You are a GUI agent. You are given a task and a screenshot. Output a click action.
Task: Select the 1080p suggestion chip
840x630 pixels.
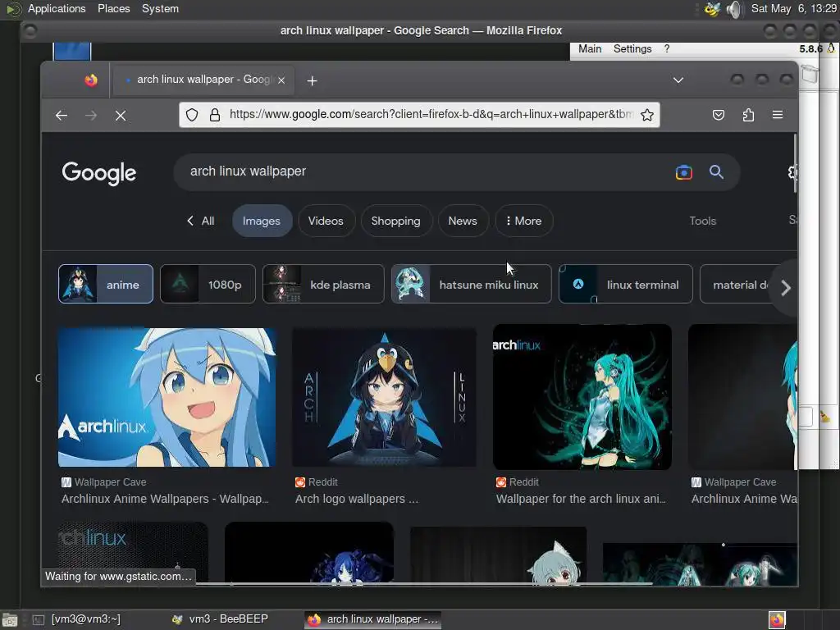click(208, 284)
